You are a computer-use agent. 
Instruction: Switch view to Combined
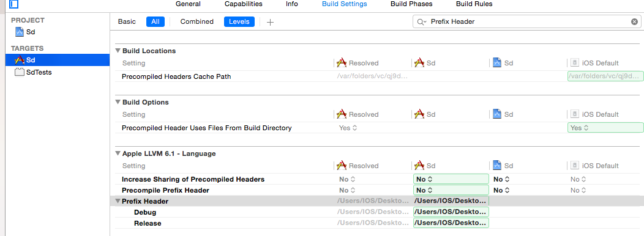coord(197,22)
